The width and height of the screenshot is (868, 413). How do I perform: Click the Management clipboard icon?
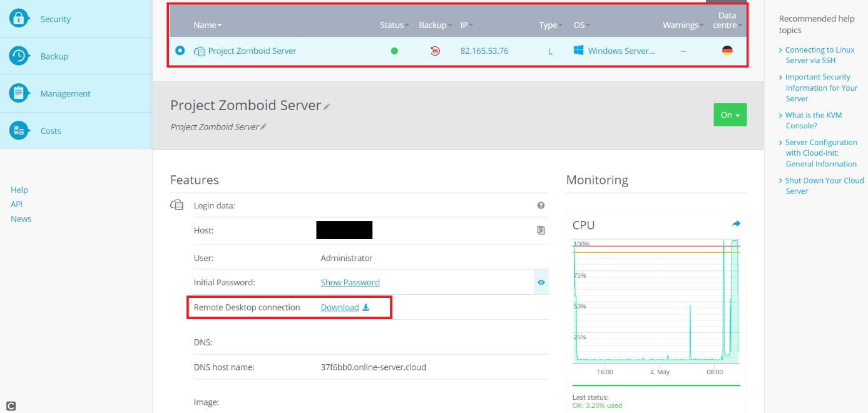[18, 93]
